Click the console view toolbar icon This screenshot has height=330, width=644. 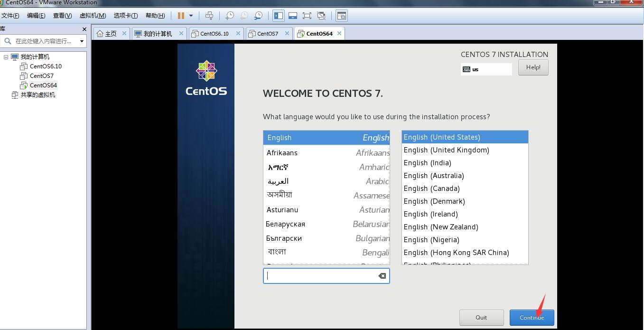(x=341, y=16)
